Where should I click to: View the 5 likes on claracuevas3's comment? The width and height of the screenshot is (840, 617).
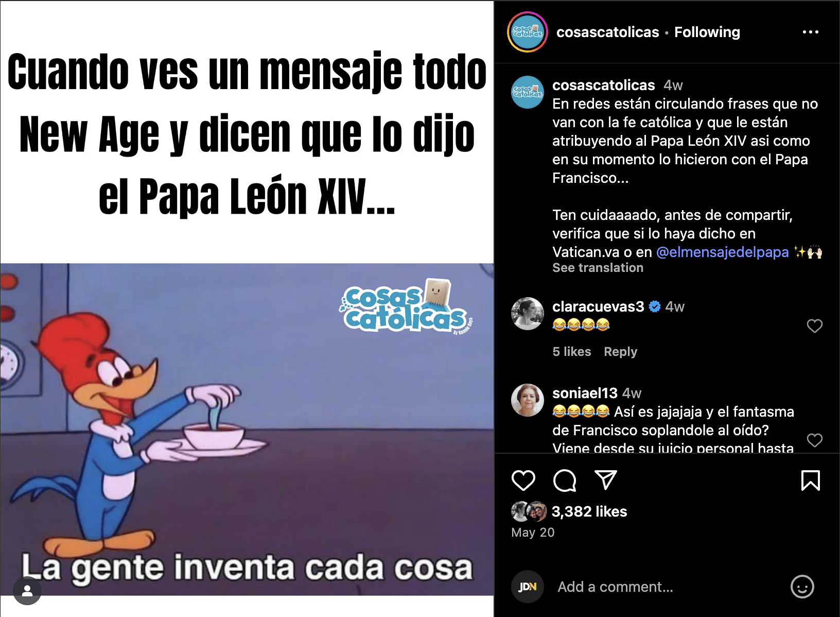572,352
